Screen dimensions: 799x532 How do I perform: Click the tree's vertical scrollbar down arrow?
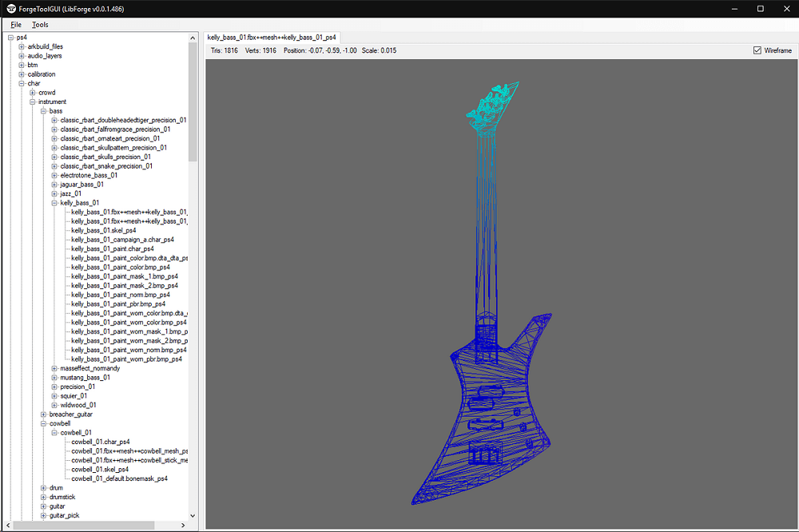pos(193,516)
